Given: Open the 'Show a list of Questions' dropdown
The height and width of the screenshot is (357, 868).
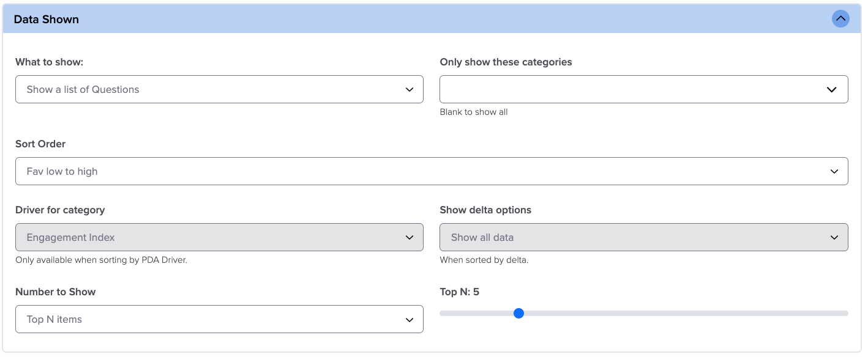Looking at the screenshot, I should 208,90.
